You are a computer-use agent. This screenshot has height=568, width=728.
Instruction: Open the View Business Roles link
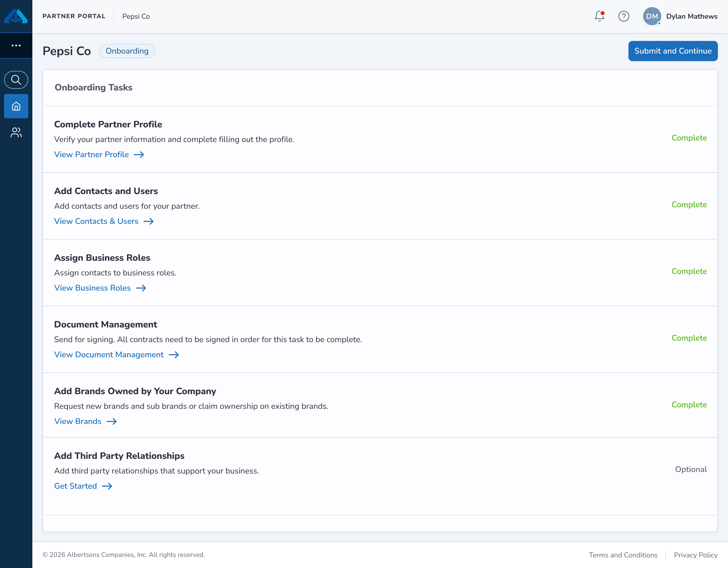coord(92,288)
